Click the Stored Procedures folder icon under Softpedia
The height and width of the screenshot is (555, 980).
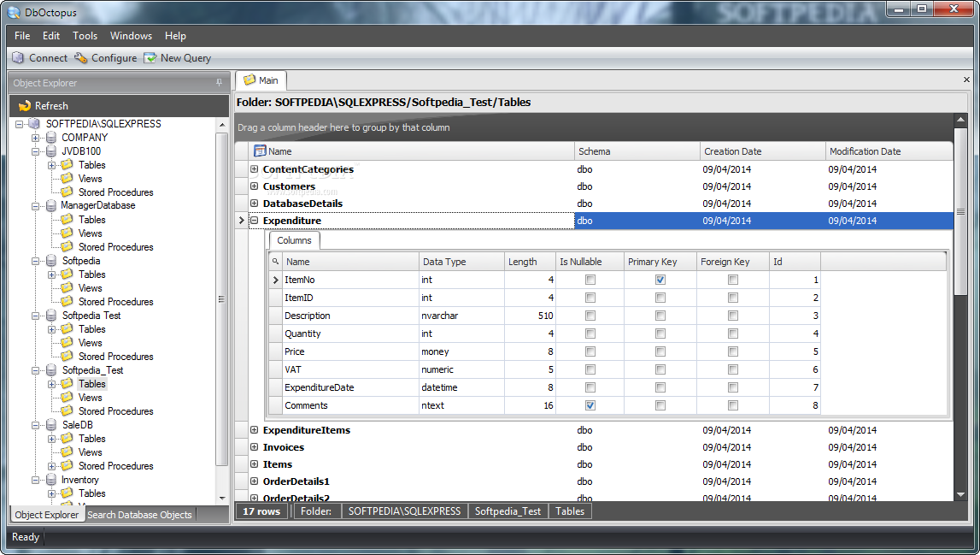coord(67,301)
